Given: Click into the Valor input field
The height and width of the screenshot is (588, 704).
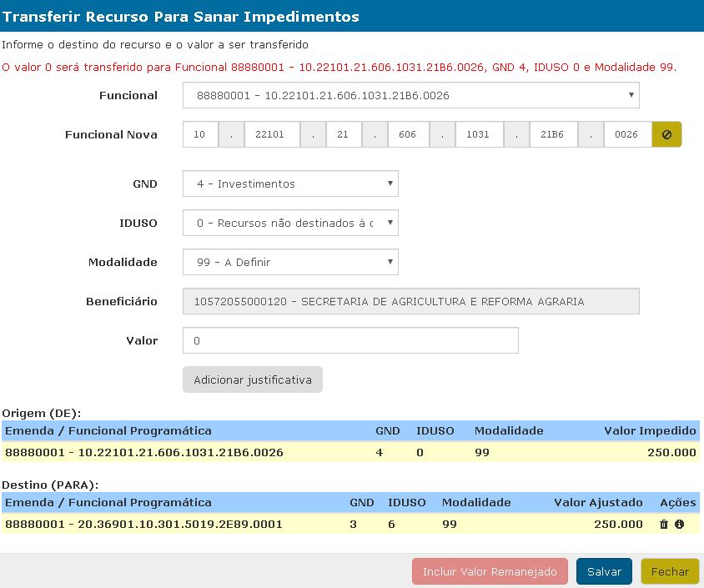Looking at the screenshot, I should [350, 340].
